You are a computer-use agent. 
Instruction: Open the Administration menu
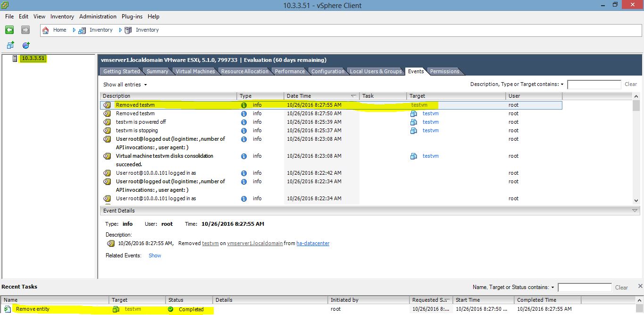98,17
